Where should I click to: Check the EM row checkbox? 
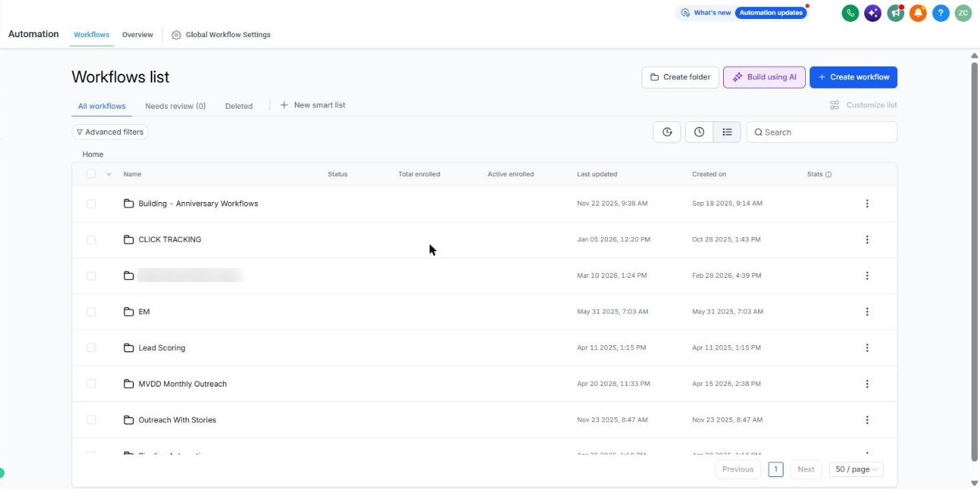click(91, 312)
